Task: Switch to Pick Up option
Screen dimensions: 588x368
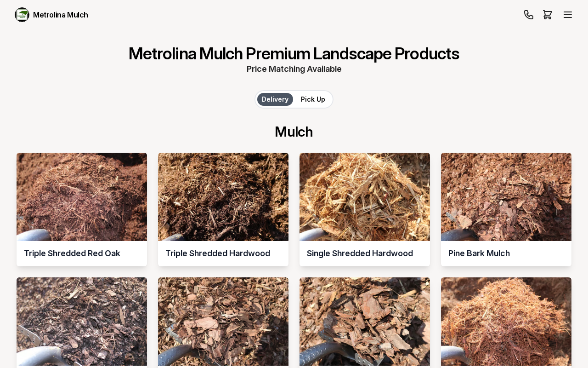Action: pyautogui.click(x=313, y=99)
